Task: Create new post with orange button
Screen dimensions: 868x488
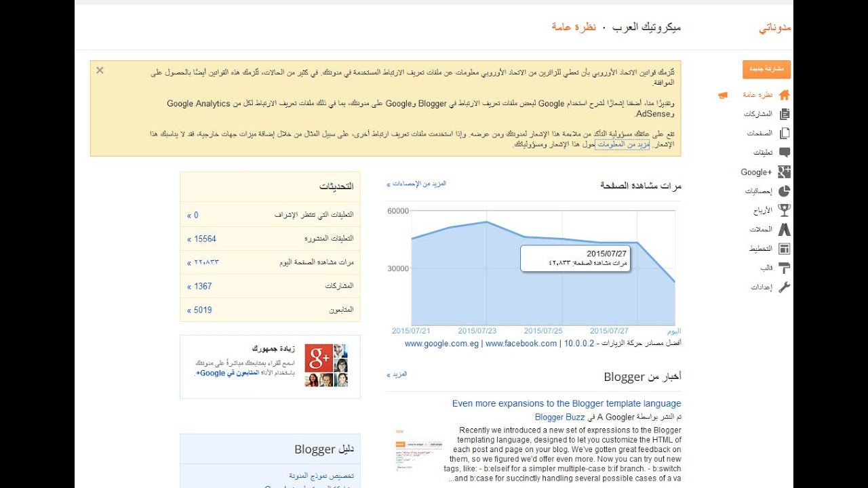Action: [x=766, y=69]
